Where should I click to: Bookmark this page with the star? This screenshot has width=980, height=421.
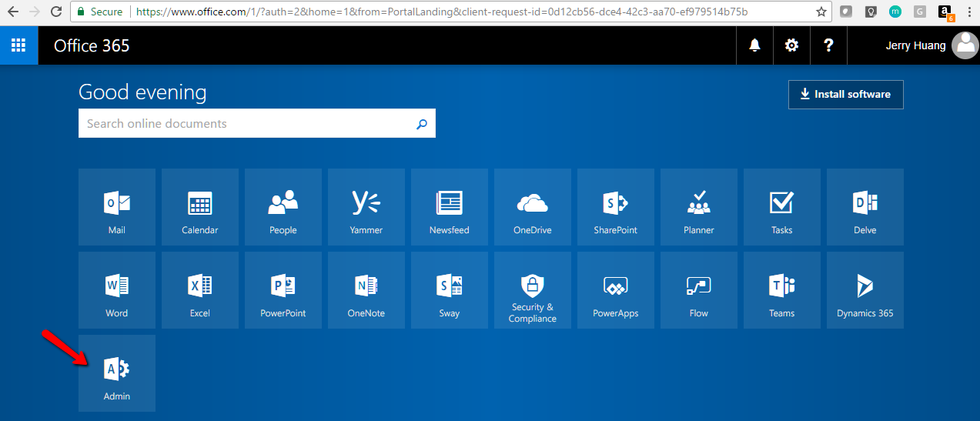[821, 12]
